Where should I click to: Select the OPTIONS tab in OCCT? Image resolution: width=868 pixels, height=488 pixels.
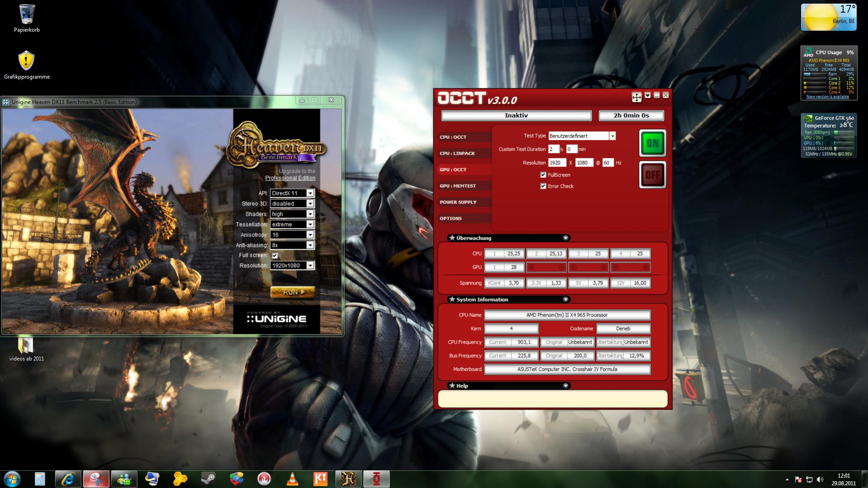coord(464,218)
